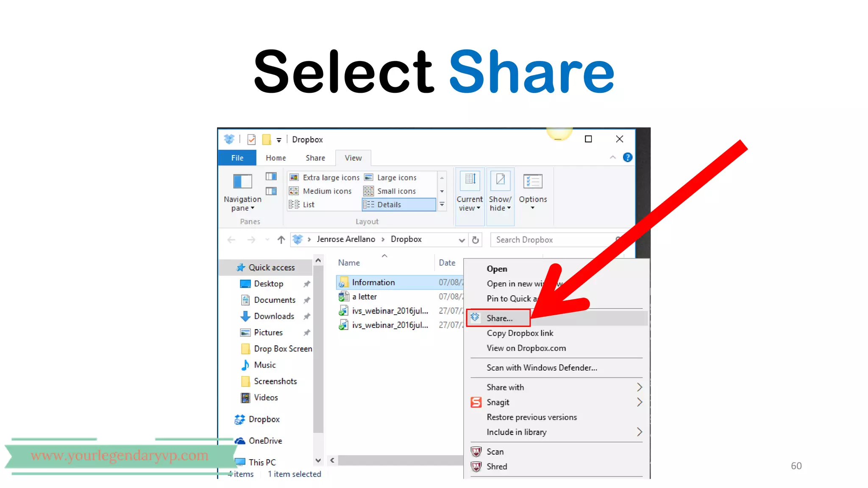Screen dimensions: 868x488
Task: Choose McAfee Scan in the context menu
Action: coord(495,452)
